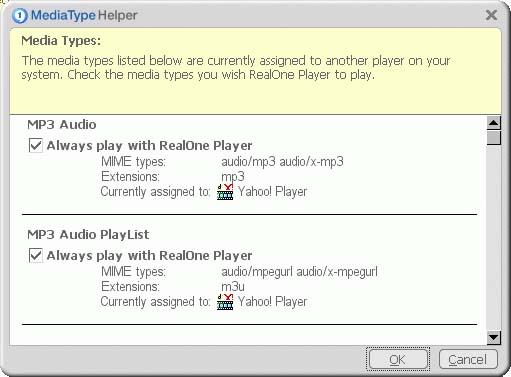Click the m3u extension value

[x=233, y=287]
